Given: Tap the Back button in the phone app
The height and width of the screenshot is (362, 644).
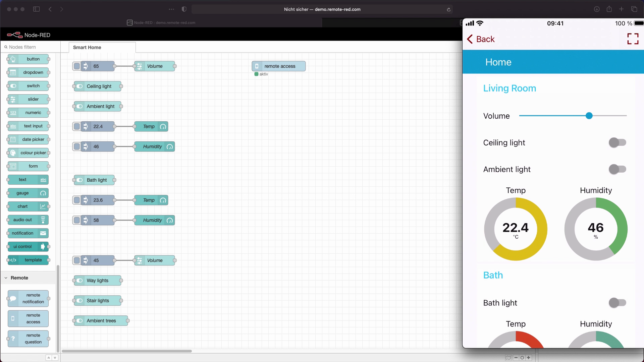Looking at the screenshot, I should coord(481,39).
